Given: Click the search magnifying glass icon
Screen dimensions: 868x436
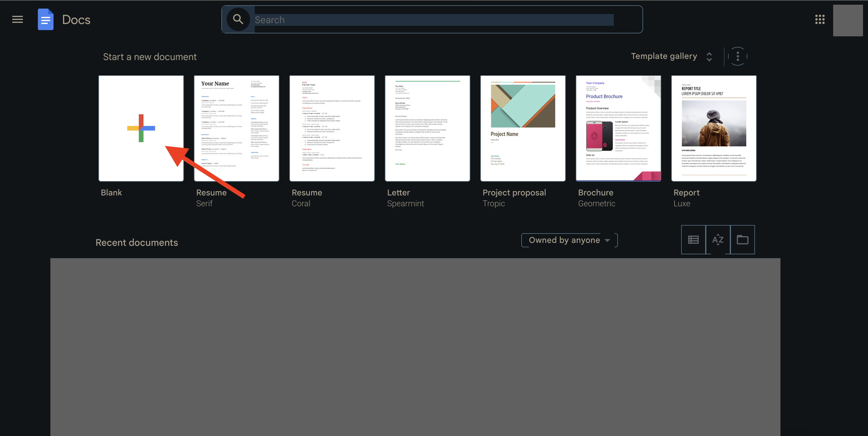Looking at the screenshot, I should [x=238, y=19].
